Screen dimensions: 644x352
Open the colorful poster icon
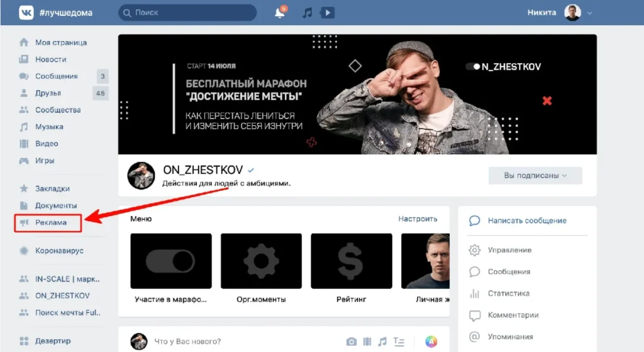pyautogui.click(x=431, y=341)
